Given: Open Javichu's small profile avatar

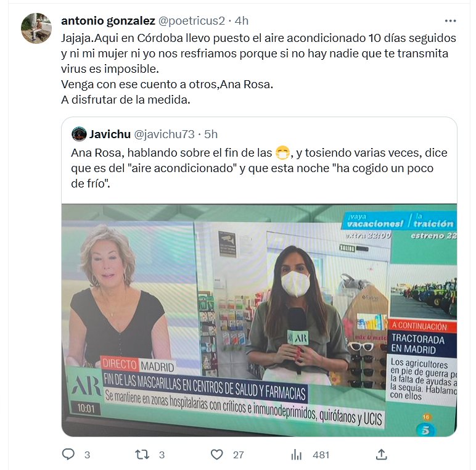Looking at the screenshot, I should (79, 134).
